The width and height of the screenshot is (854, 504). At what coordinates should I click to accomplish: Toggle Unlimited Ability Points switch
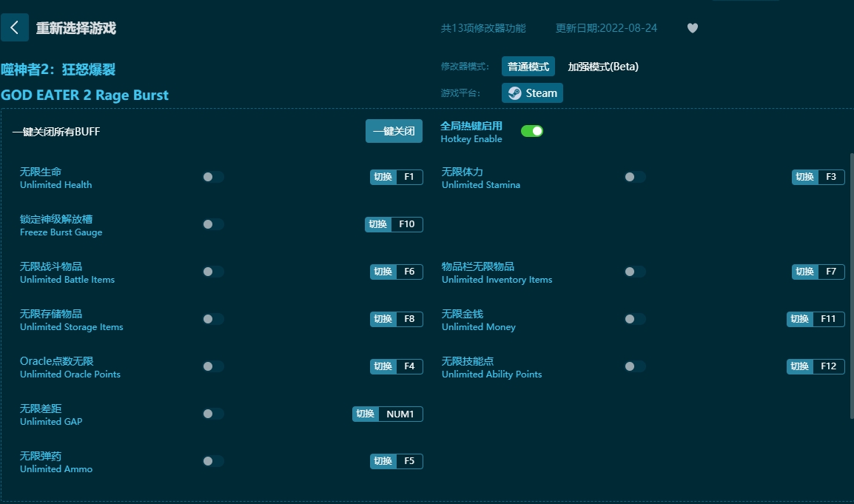(634, 366)
